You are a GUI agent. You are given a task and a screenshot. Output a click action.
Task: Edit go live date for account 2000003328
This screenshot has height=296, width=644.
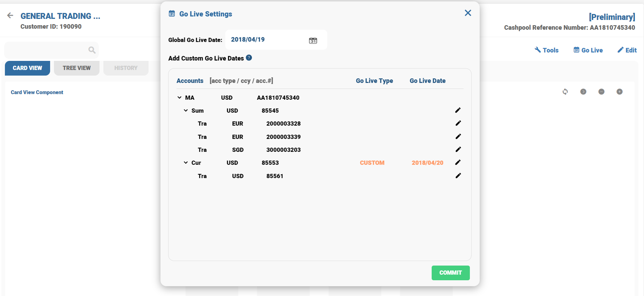click(x=458, y=123)
